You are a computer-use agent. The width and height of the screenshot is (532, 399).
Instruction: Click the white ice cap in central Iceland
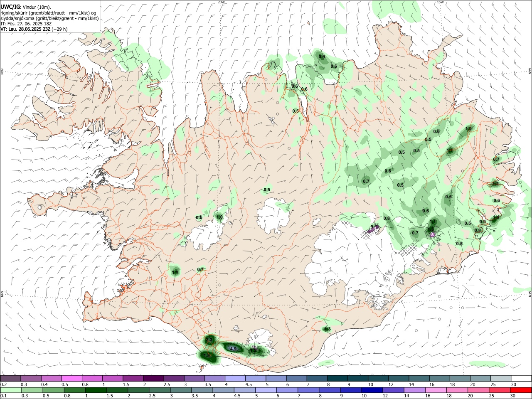click(273, 216)
